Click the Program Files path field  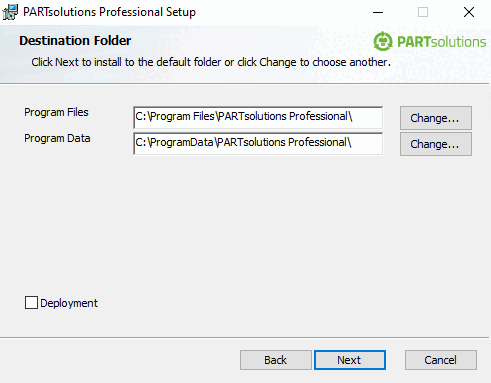(x=258, y=117)
